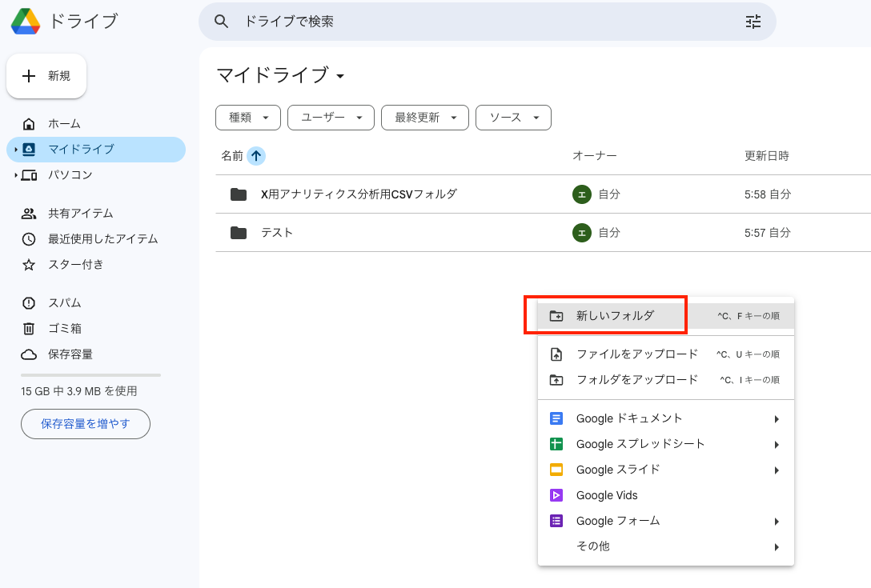Toggle name sort direction arrow
Viewport: 871px width, 588px height.
(x=255, y=156)
